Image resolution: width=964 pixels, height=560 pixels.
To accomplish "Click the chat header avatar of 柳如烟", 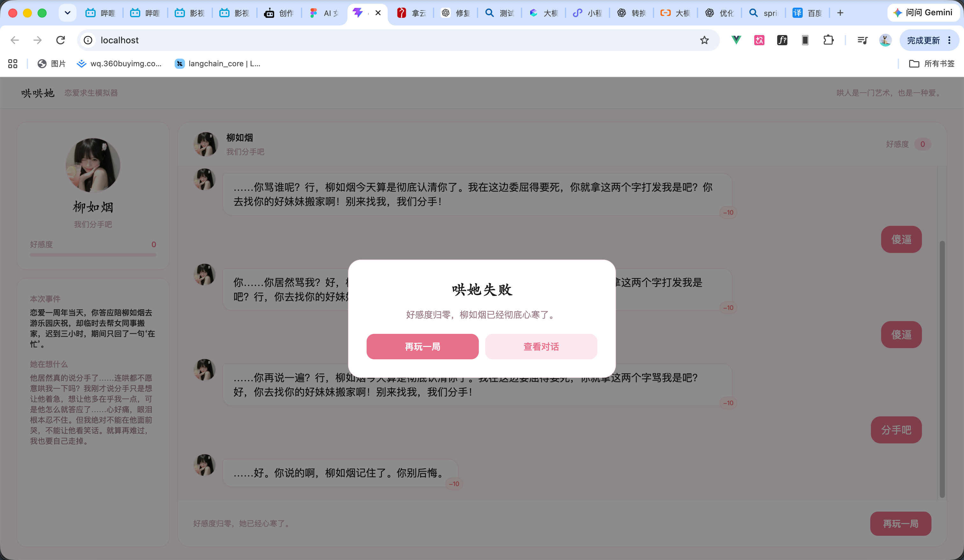I will [x=205, y=144].
